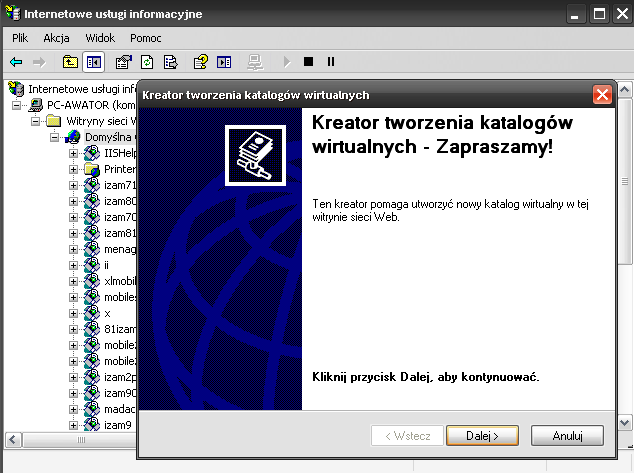Image resolution: width=634 pixels, height=473 pixels.
Task: Click the grayed Forward arrow toolbar icon
Action: 39,62
